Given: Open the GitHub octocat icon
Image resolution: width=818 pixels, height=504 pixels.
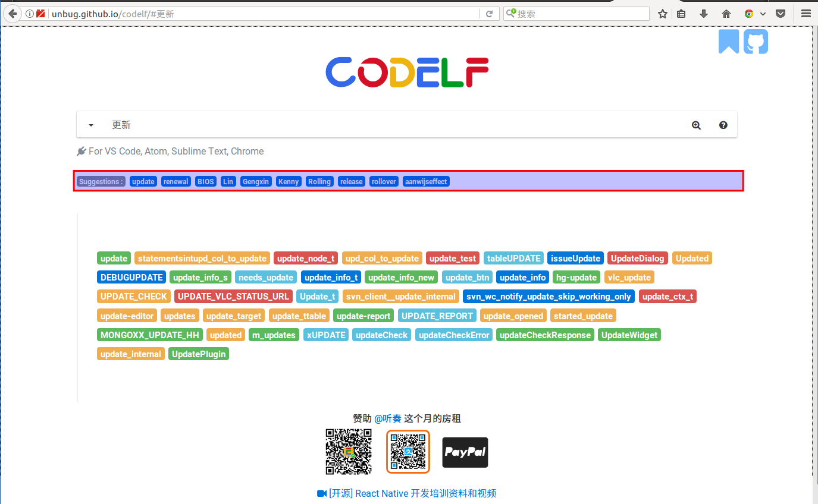Looking at the screenshot, I should (x=756, y=42).
